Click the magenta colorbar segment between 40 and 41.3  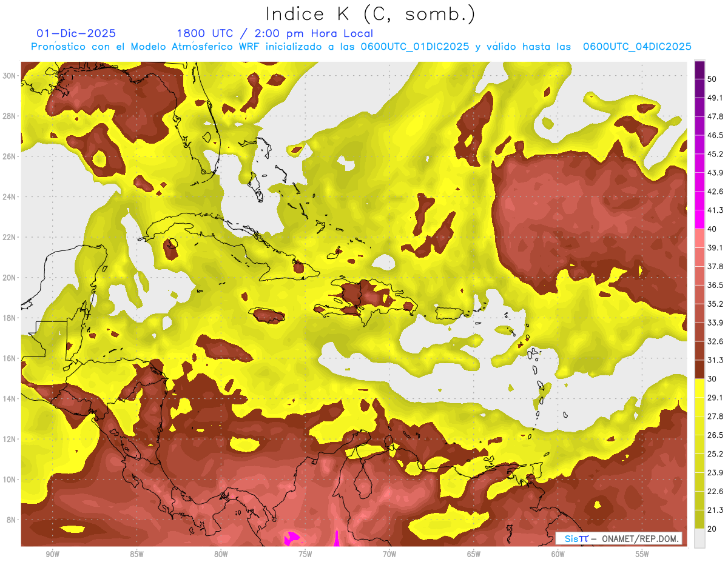(x=699, y=219)
